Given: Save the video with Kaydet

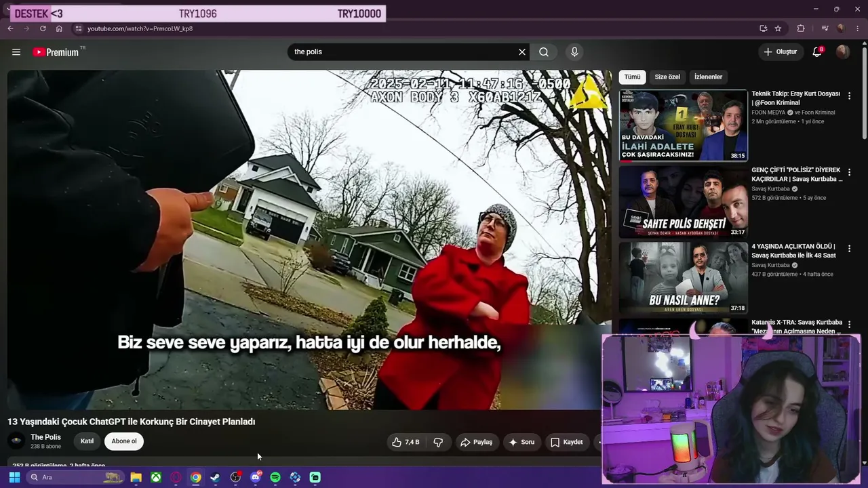Looking at the screenshot, I should 567,443.
